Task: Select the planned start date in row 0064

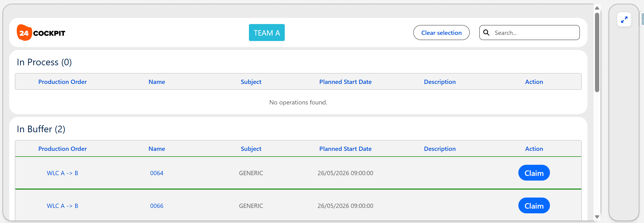Action: click(346, 173)
